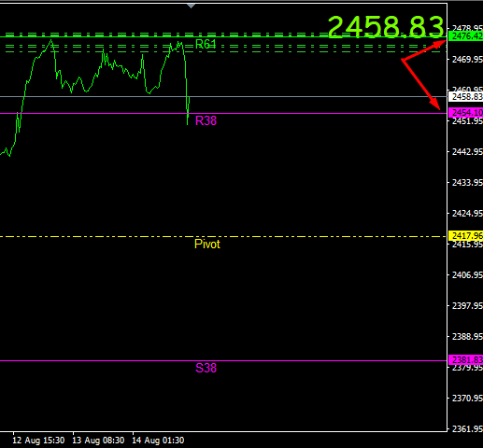
Task: Click the 2397.95 price scale label
Action: click(467, 306)
